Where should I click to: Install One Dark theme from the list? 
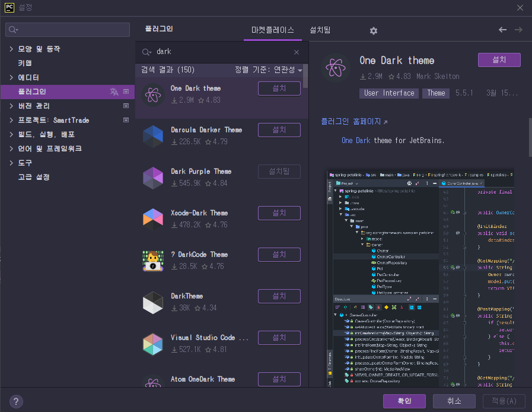[279, 88]
